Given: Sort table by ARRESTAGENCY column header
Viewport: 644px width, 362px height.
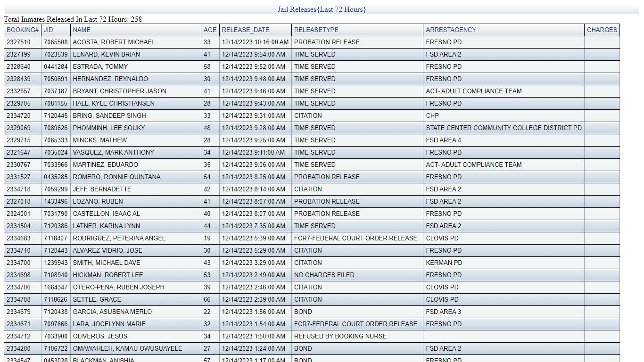Looking at the screenshot, I should tap(451, 30).
